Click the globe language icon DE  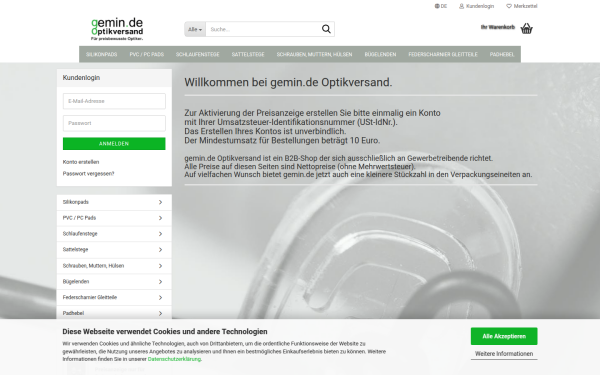(437, 6)
